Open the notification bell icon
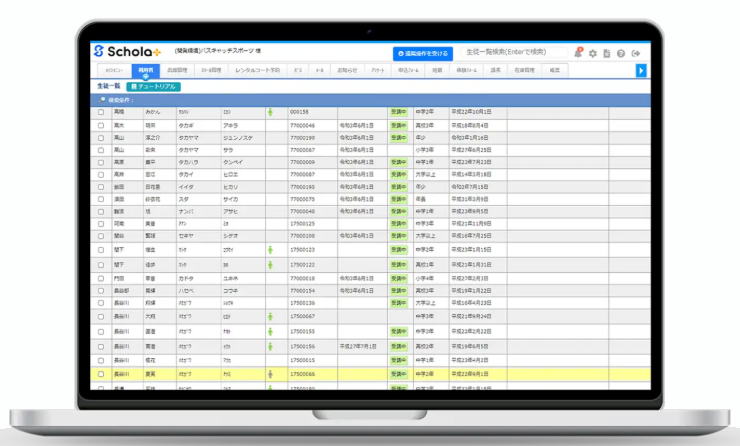The width and height of the screenshot is (740, 446). click(x=578, y=52)
